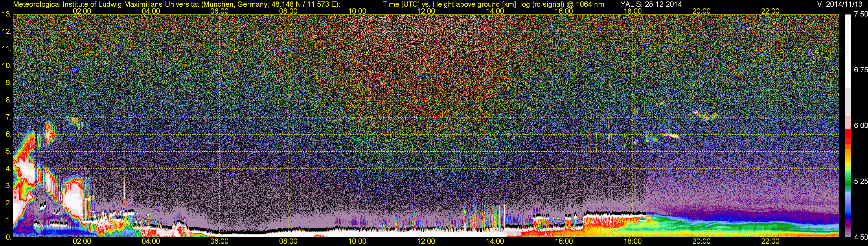This screenshot has height=246, width=868.
Task: Select 08:00 on the top time axis
Action: 288,11
